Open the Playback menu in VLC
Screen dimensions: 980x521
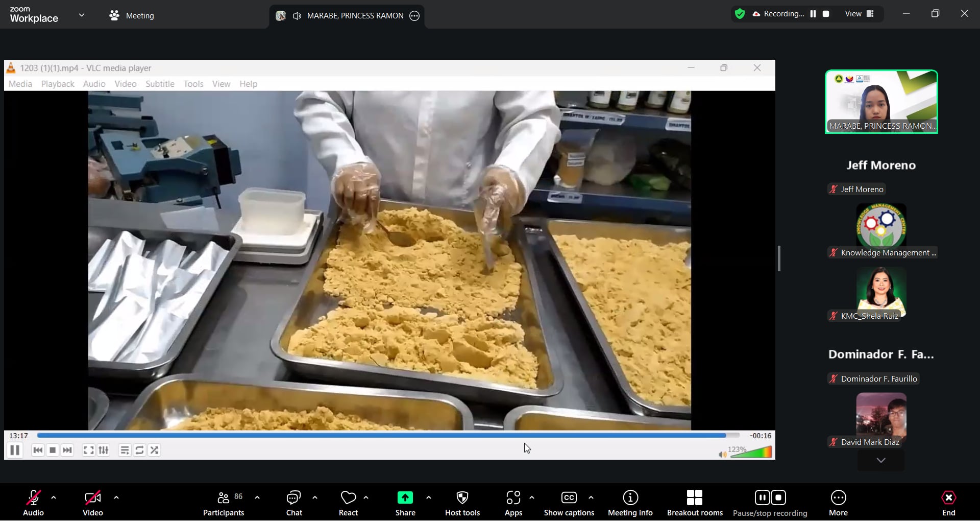[x=57, y=84]
